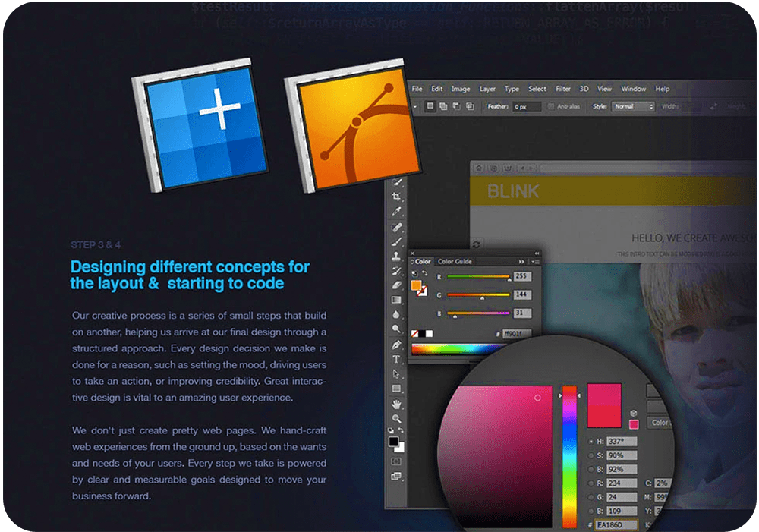Open the Style dropdown set to Normal
The image size is (759, 532).
pos(634,107)
